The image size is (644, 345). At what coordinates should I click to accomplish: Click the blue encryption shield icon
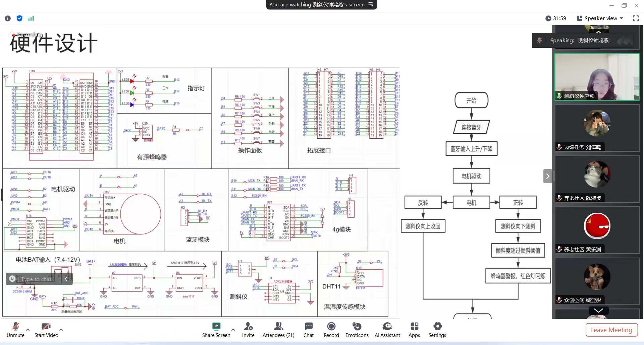pyautogui.click(x=19, y=18)
